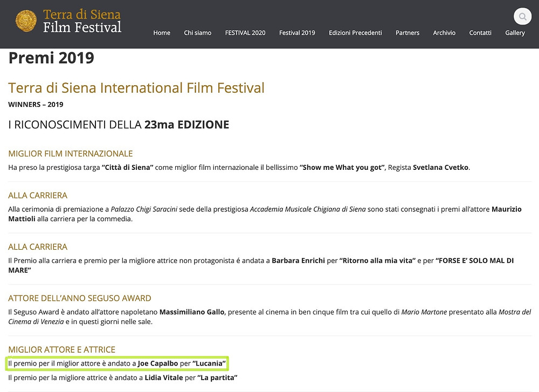Open the Gallery page
The width and height of the screenshot is (539, 392).
pos(515,33)
